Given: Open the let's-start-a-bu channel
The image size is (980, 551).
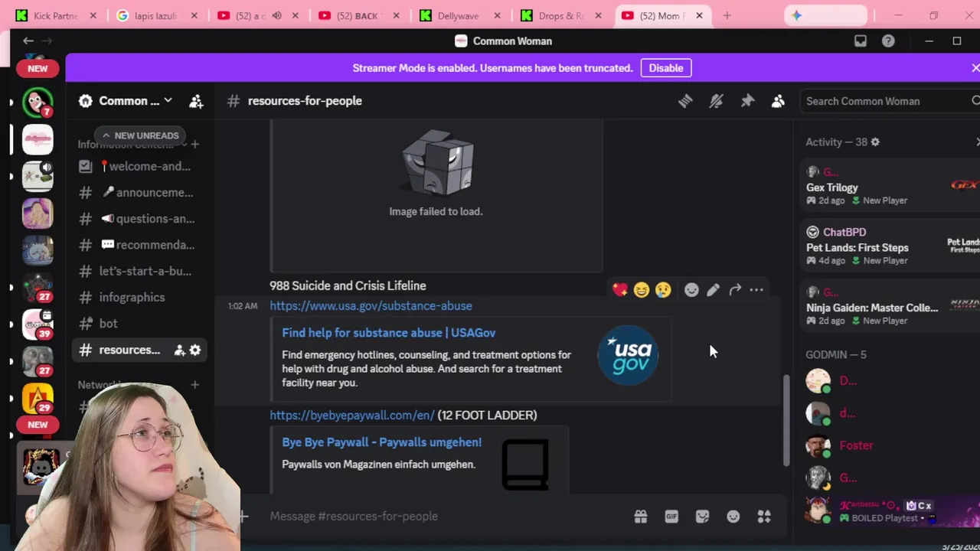Looking at the screenshot, I should [x=138, y=271].
